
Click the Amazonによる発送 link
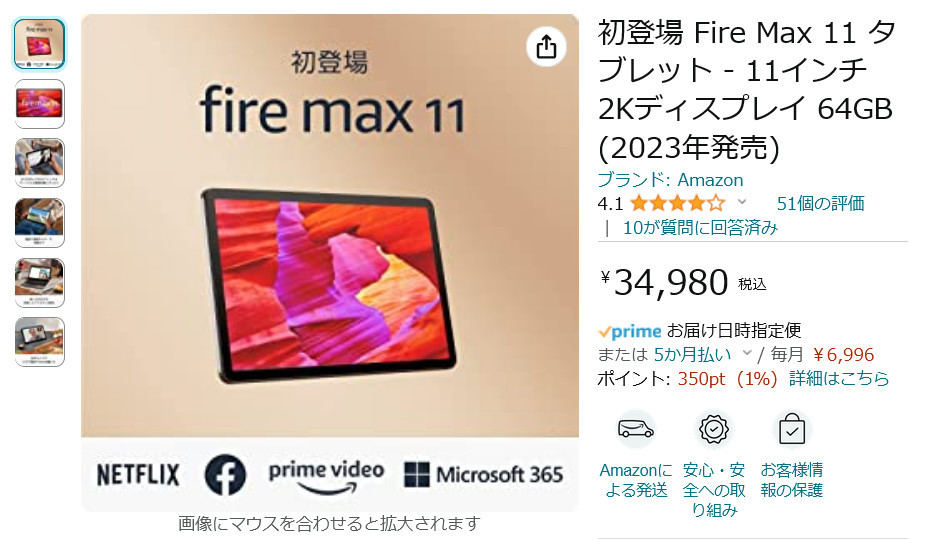[636, 480]
